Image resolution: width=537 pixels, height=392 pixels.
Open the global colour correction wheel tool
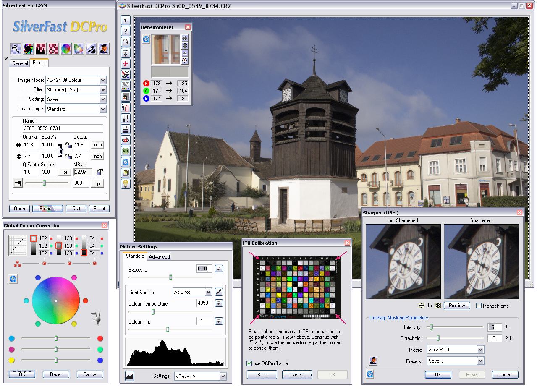66,49
